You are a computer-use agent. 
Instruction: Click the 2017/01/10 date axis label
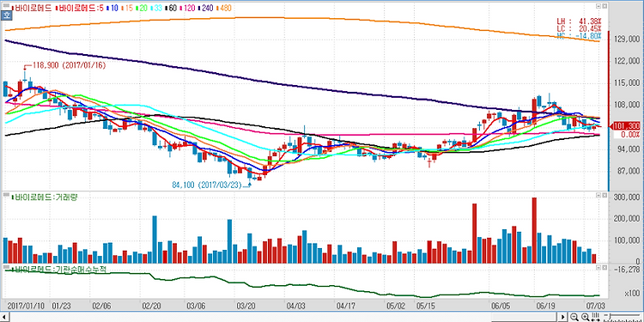pos(27,306)
